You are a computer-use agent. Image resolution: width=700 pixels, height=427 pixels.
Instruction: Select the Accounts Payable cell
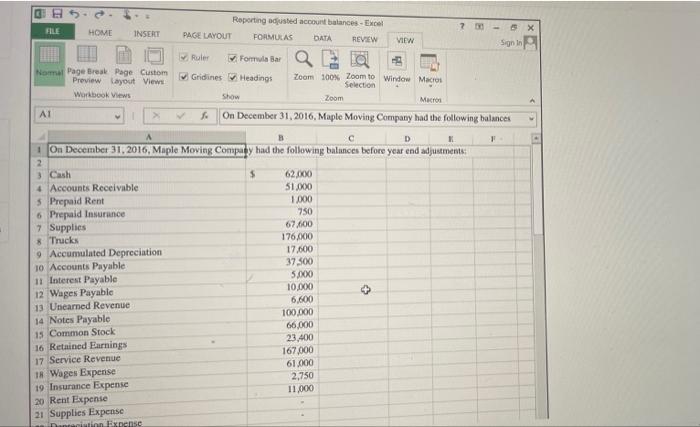pos(147,266)
